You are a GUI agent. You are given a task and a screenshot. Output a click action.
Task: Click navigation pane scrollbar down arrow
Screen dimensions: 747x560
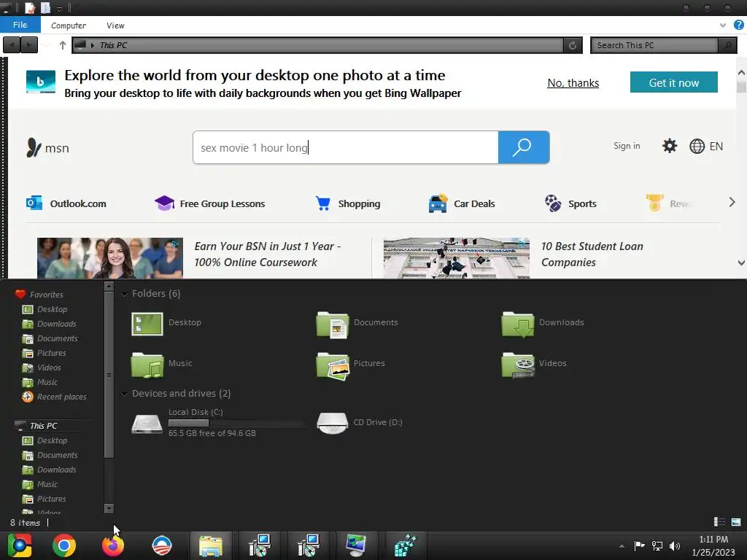(x=109, y=508)
